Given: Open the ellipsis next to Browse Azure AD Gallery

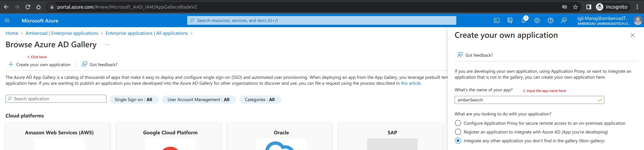Looking at the screenshot, I should click(x=107, y=45).
